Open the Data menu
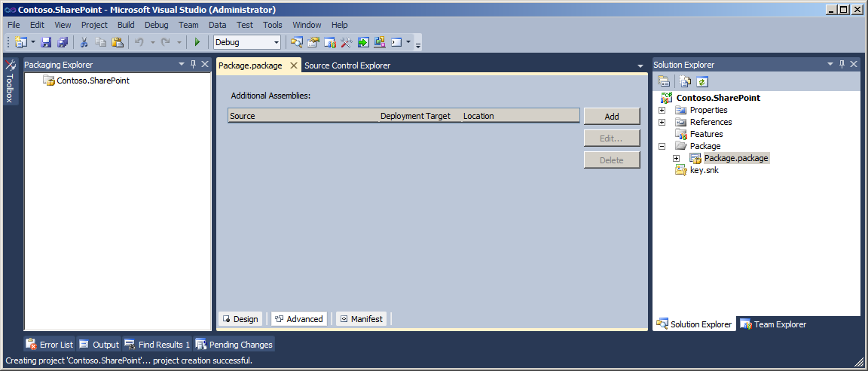The width and height of the screenshot is (868, 371). click(x=218, y=25)
